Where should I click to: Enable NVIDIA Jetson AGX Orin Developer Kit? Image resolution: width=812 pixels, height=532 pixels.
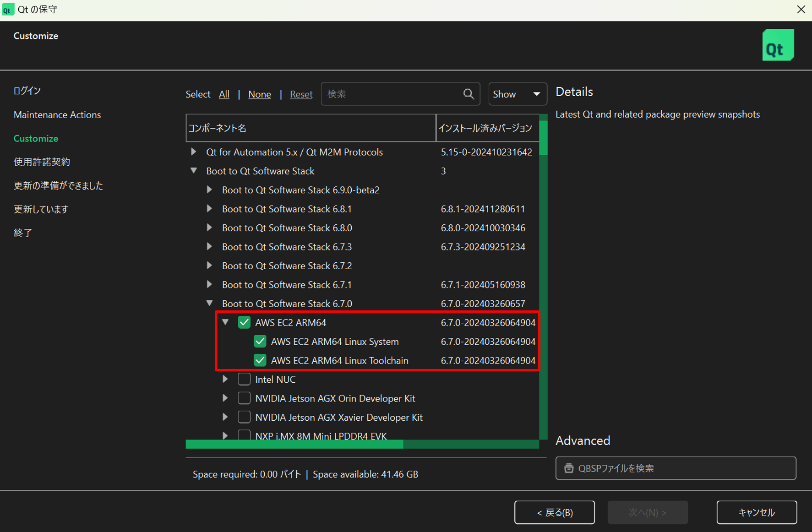[x=244, y=398]
